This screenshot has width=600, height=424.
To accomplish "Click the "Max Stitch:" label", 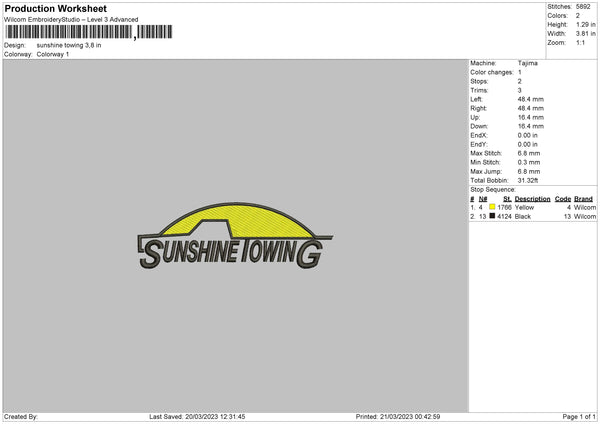I will click(486, 153).
